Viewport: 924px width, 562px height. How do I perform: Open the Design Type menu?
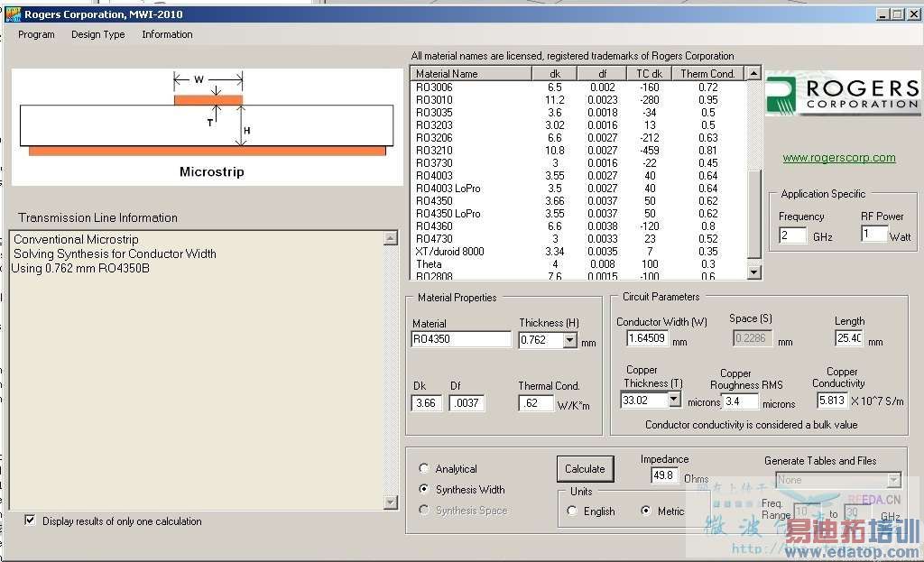(x=97, y=34)
